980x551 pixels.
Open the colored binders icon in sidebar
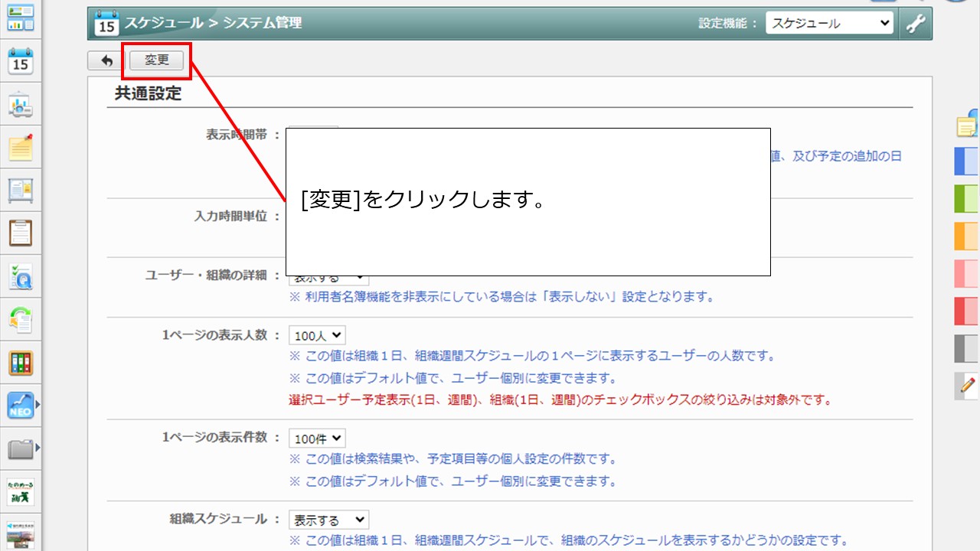tap(21, 362)
